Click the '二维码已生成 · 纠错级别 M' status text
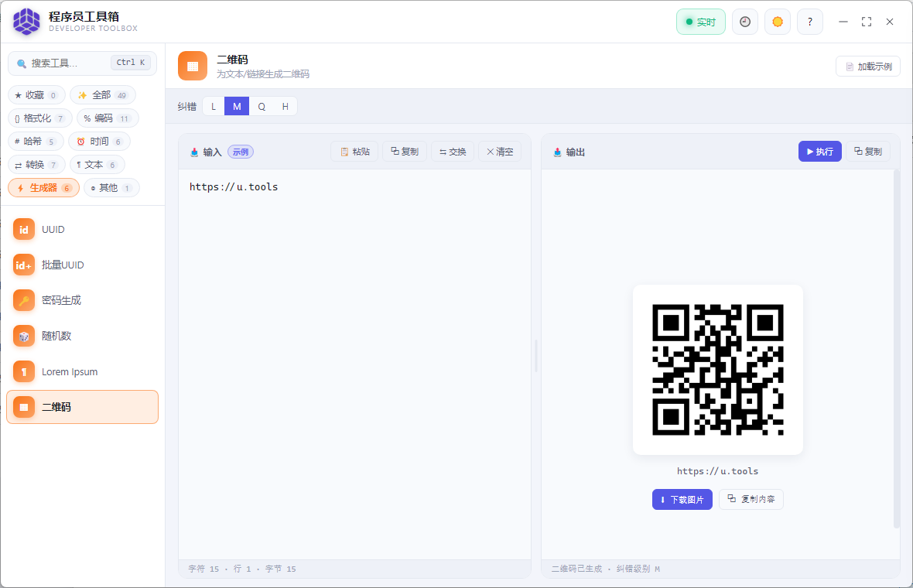The height and width of the screenshot is (588, 913). pos(606,569)
